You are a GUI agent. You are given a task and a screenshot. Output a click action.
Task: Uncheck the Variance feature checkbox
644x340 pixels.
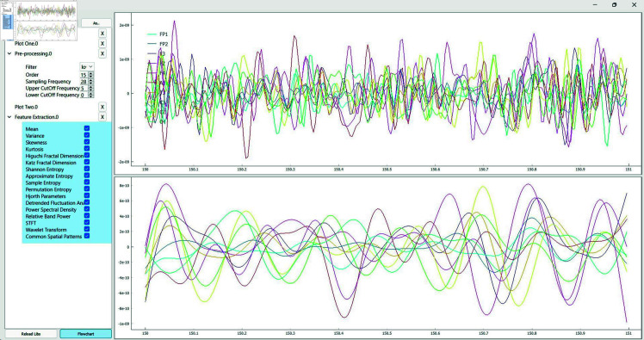(87, 135)
